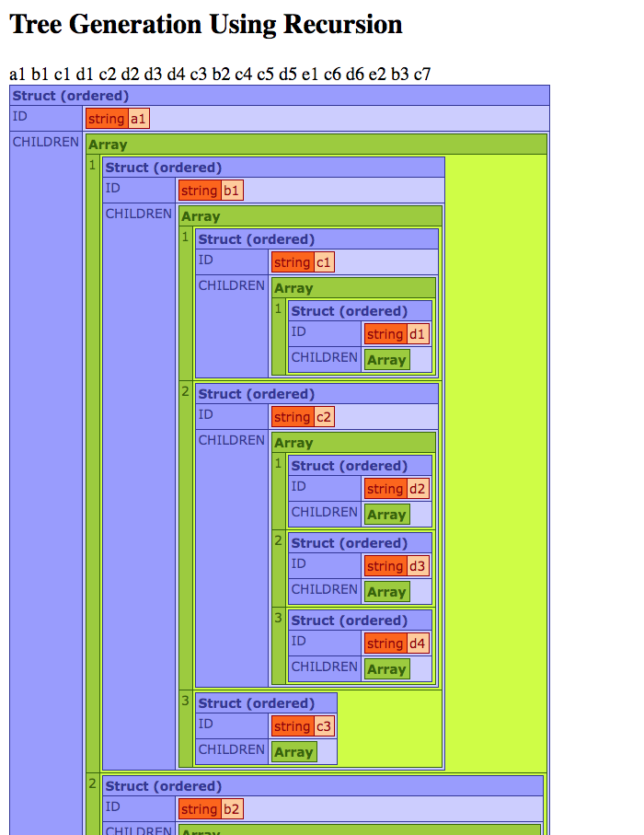The width and height of the screenshot is (644, 835).
Task: Click the CHILDREN key label of struct c1
Action: 232,286
